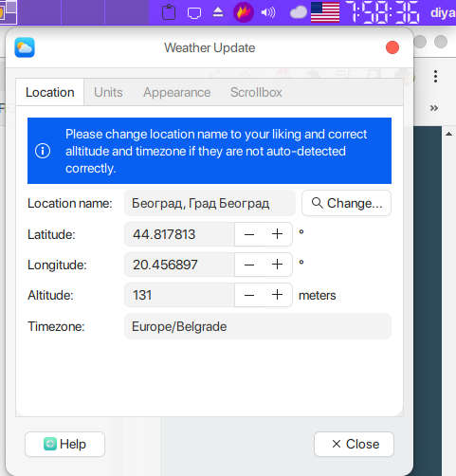Click the flame application panel icon
456x476 pixels.
tap(244, 12)
